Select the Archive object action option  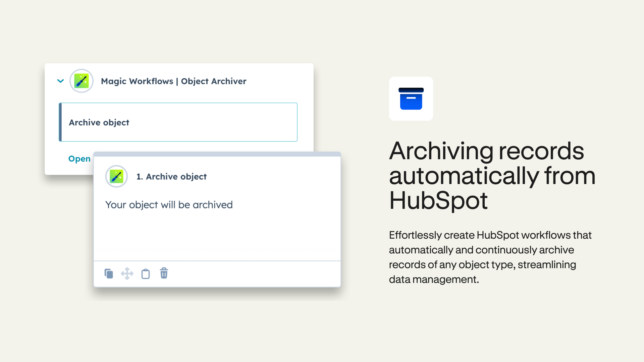coord(178,122)
